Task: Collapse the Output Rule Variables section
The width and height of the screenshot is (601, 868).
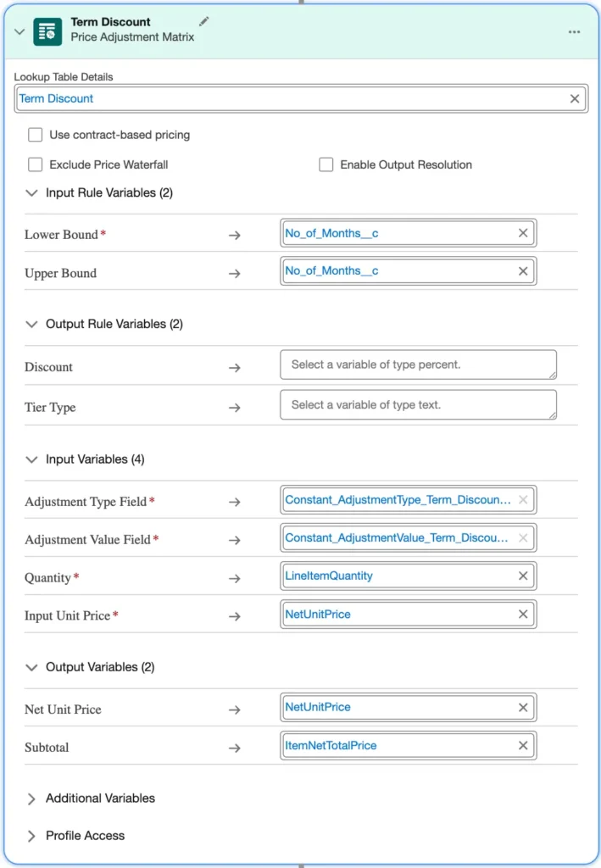Action: [x=32, y=325]
